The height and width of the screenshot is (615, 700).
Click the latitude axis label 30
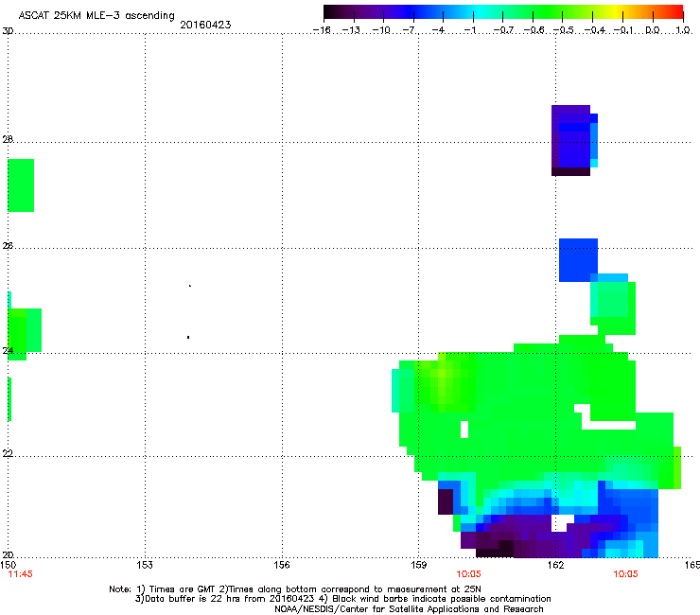(8, 31)
